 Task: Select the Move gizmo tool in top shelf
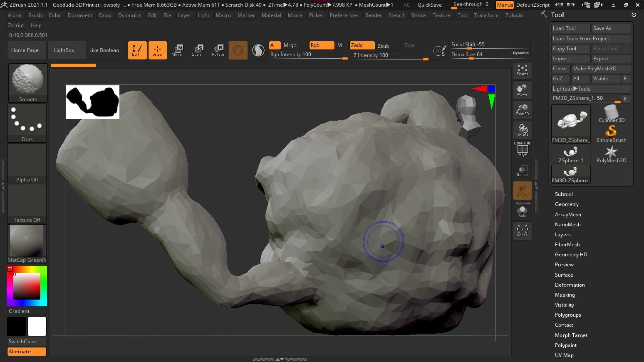[177, 50]
